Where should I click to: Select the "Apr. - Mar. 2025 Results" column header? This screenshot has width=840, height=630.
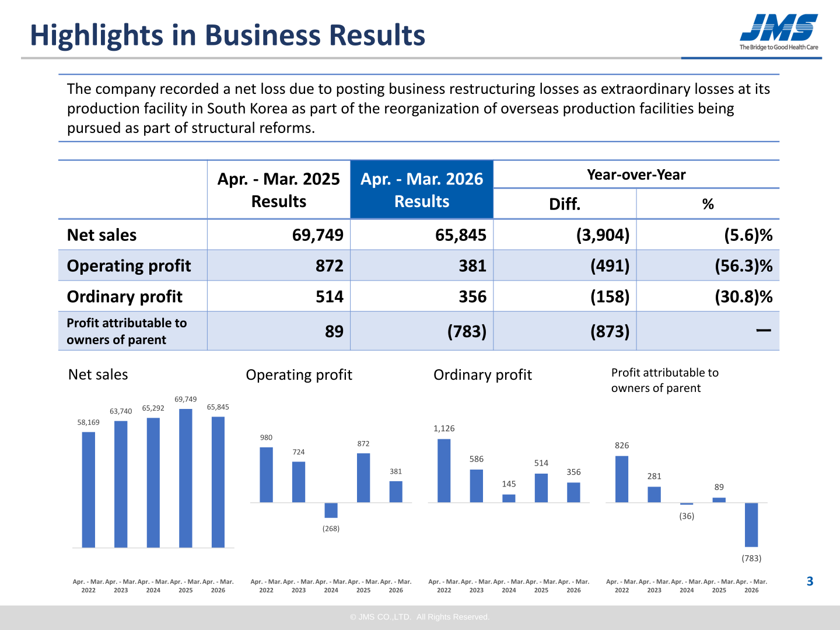tap(279, 190)
